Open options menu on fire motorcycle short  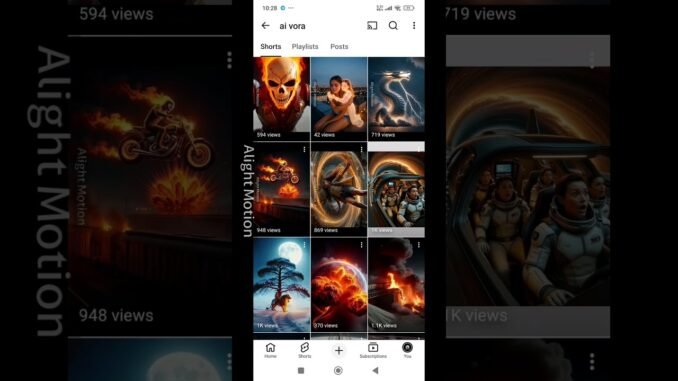click(x=304, y=149)
